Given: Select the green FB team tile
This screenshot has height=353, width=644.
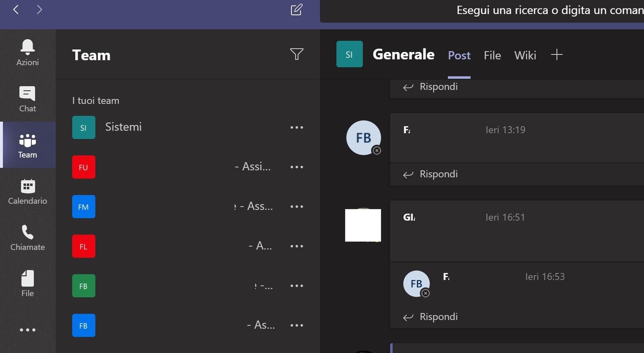Looking at the screenshot, I should [x=84, y=286].
